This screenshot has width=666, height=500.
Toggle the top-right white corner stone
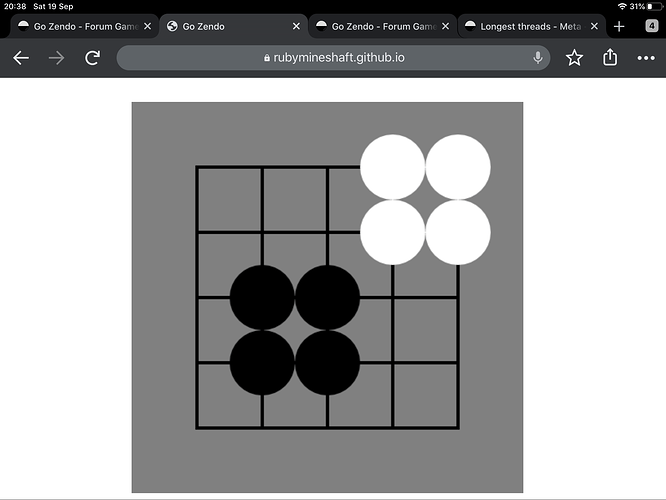(x=458, y=167)
